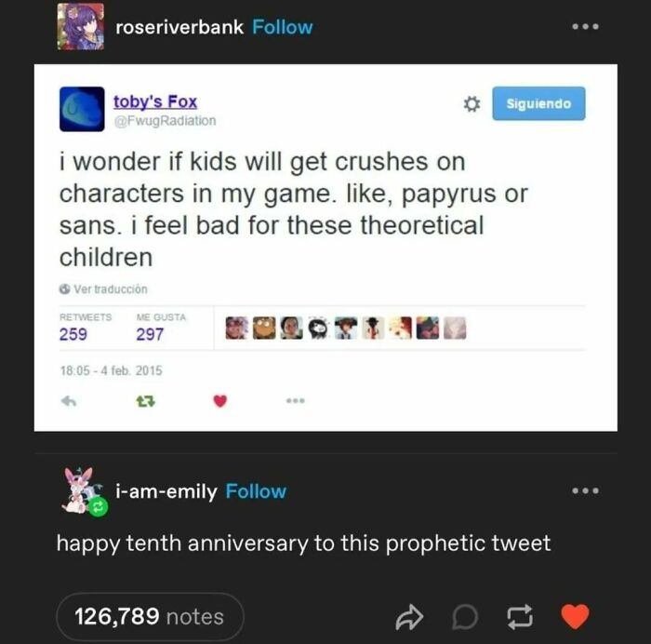Open roseriverbank post options menu
Screen dimensions: 651x644
[586, 27]
